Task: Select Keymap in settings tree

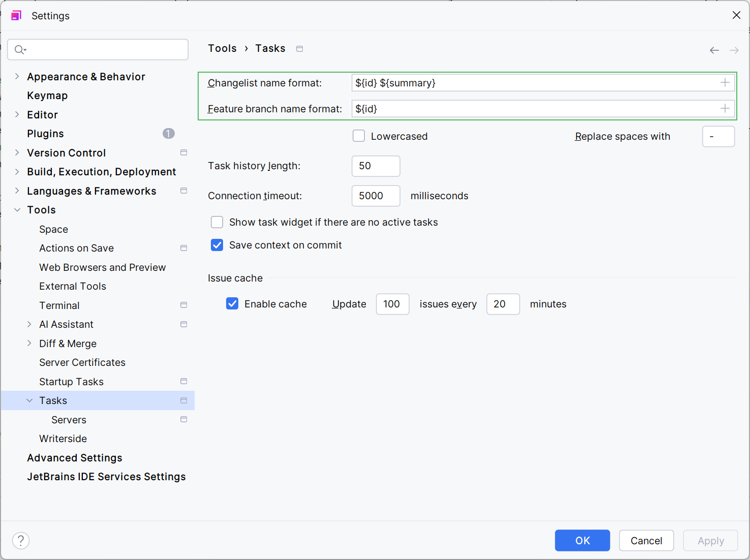Action: (x=47, y=96)
